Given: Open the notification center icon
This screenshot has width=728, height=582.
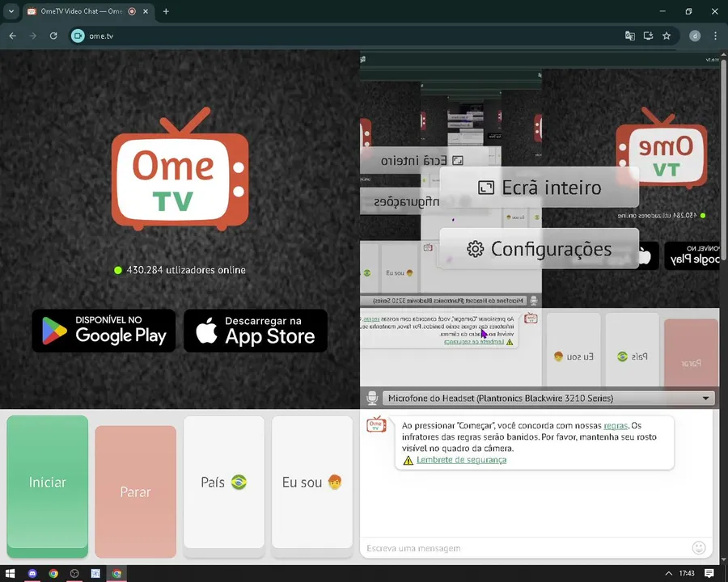Looking at the screenshot, I should [709, 573].
